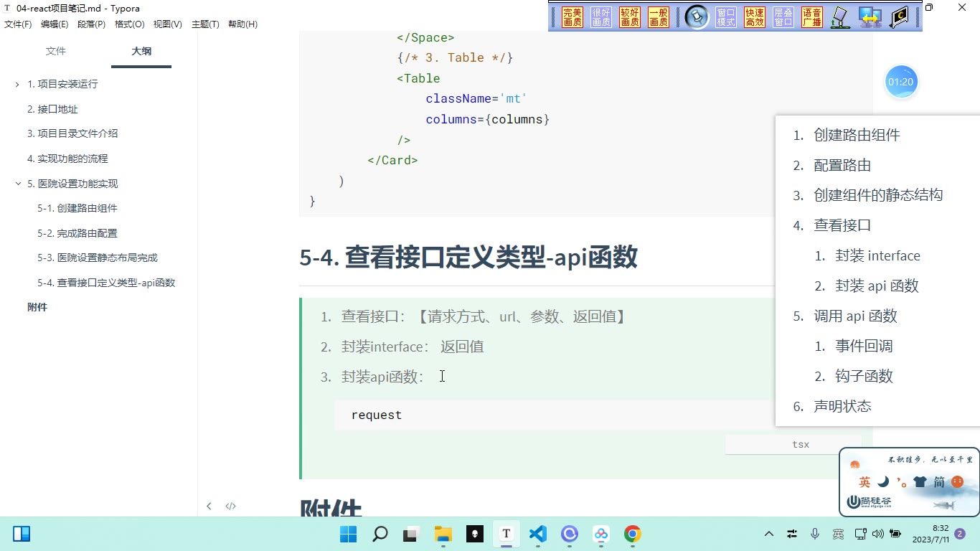Open File Explorer from the taskbar

(x=443, y=534)
